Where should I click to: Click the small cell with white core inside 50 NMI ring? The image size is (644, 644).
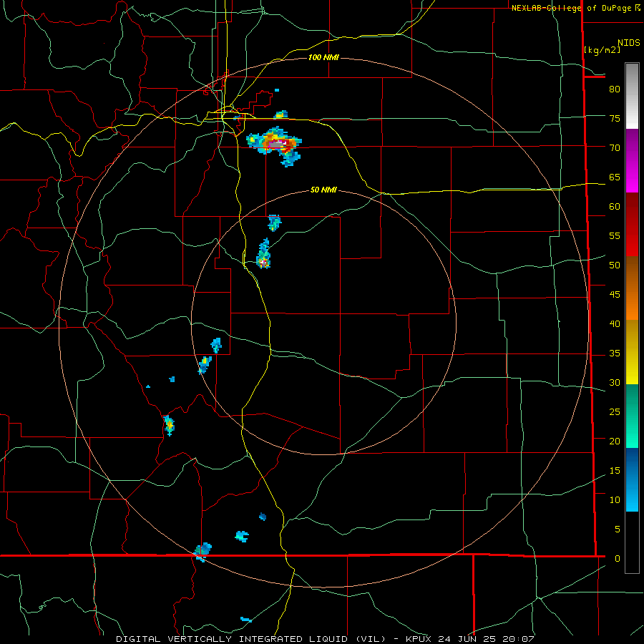(x=263, y=254)
